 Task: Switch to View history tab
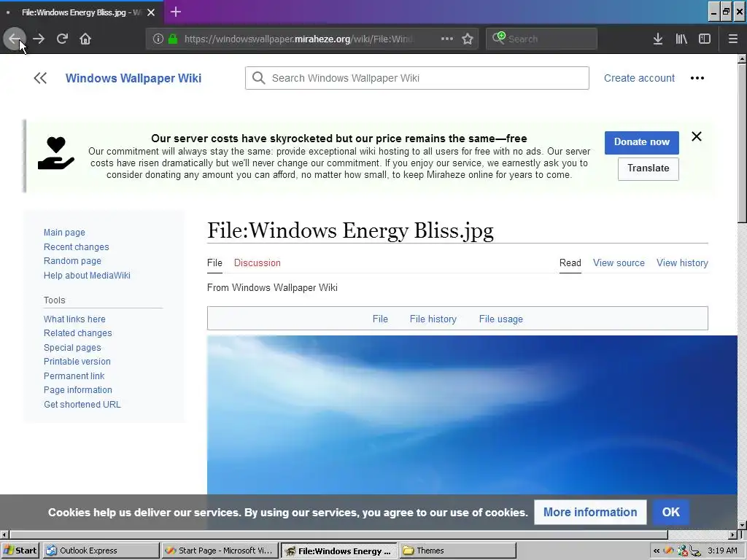coord(682,262)
